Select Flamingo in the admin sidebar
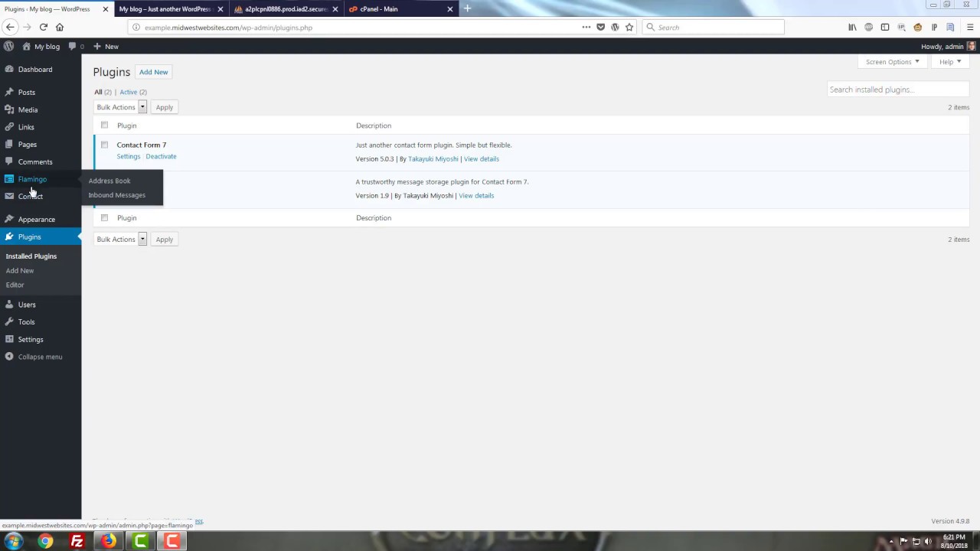 [x=32, y=179]
